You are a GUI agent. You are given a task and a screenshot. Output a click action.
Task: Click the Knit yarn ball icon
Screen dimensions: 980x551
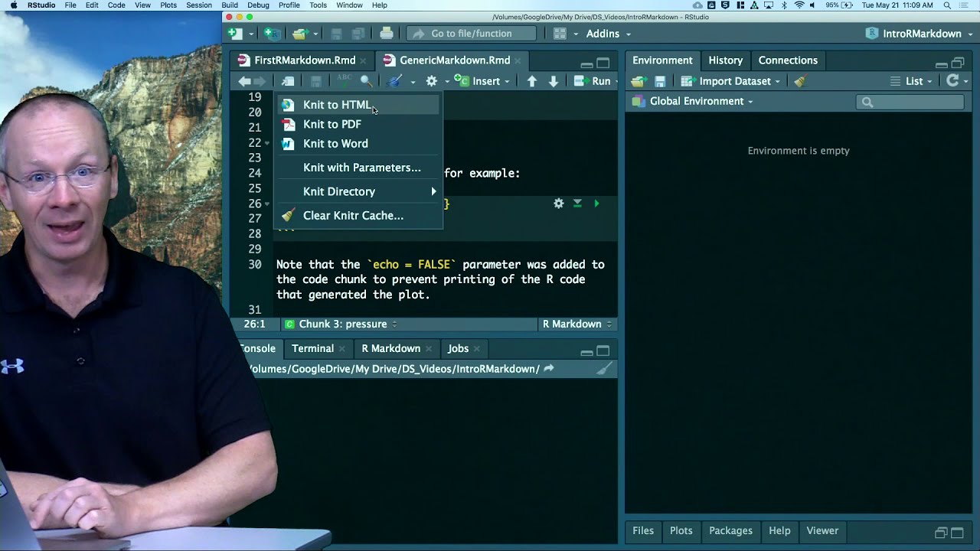click(x=395, y=81)
